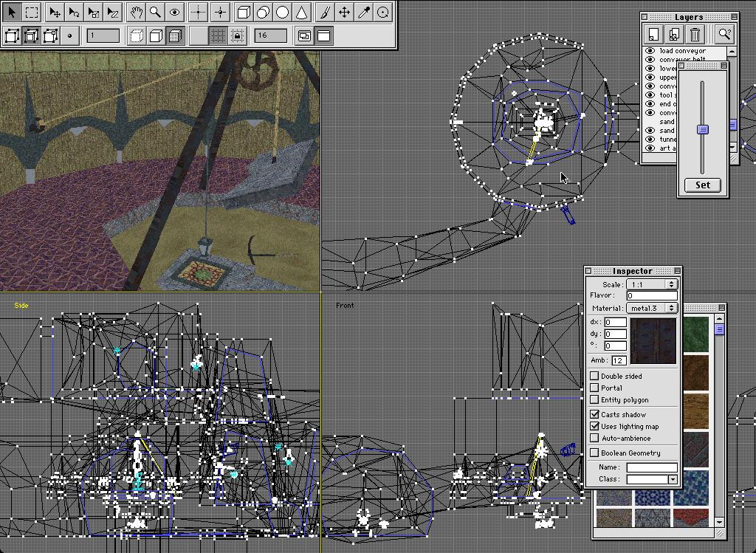
Task: Enable the Double sided checkbox
Action: point(594,376)
